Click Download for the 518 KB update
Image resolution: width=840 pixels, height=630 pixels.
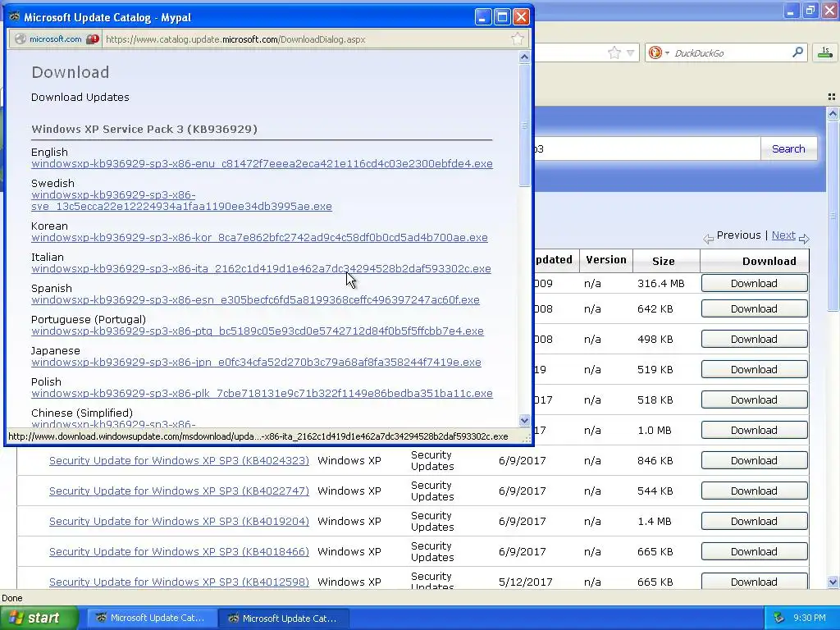755,400
